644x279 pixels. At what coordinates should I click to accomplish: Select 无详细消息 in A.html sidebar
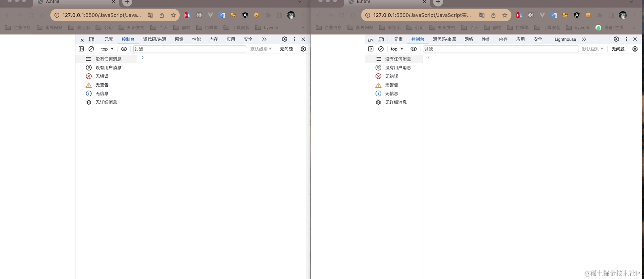[x=106, y=102]
